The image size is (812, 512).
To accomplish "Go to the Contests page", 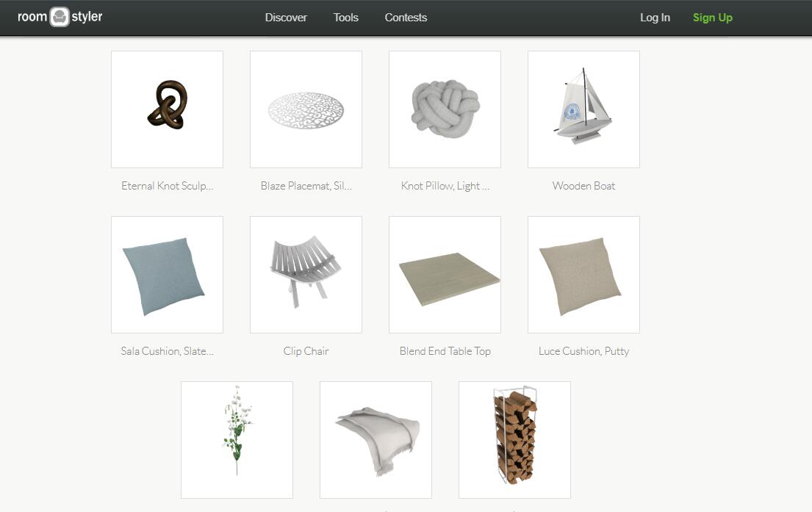I will (x=406, y=18).
